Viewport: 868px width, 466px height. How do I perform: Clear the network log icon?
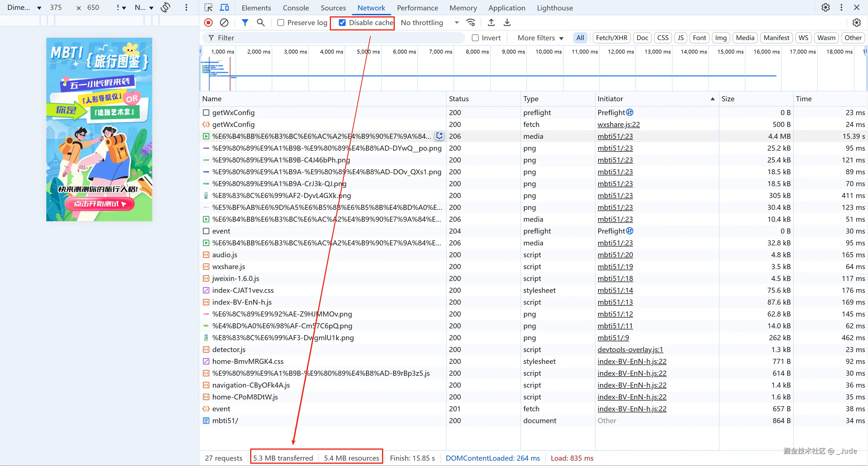pyautogui.click(x=224, y=23)
